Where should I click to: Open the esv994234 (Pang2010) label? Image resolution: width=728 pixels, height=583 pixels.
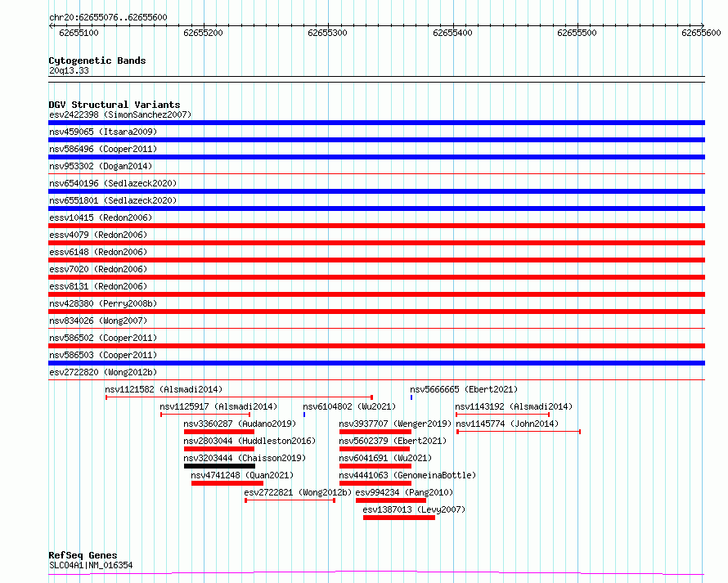404,492
